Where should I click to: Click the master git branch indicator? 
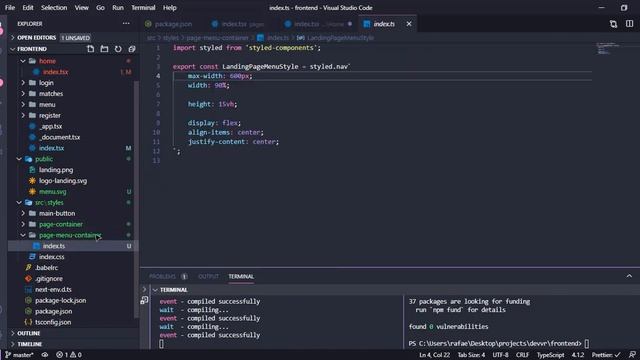pos(19,355)
